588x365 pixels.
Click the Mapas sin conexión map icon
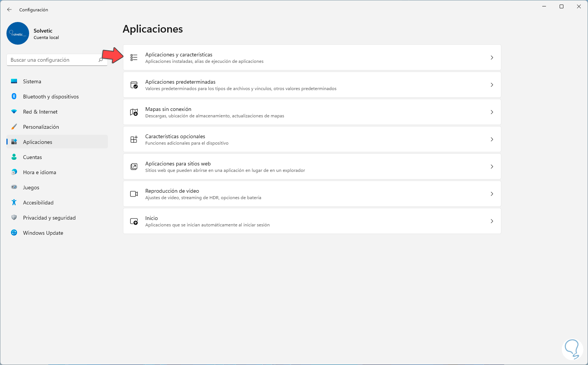coord(134,112)
